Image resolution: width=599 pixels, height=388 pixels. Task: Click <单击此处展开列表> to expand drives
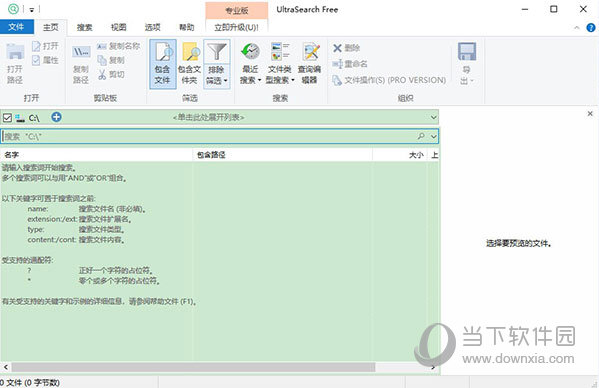pos(209,117)
